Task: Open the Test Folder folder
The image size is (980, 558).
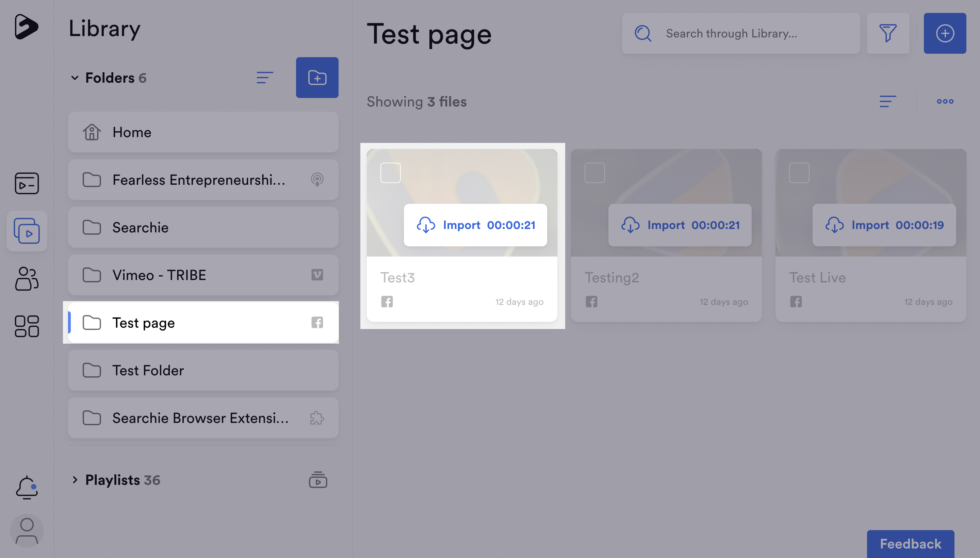Action: click(x=203, y=370)
